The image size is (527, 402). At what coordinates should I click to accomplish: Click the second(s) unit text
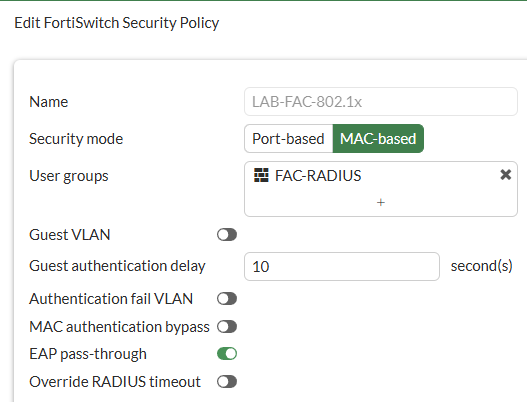(x=481, y=266)
